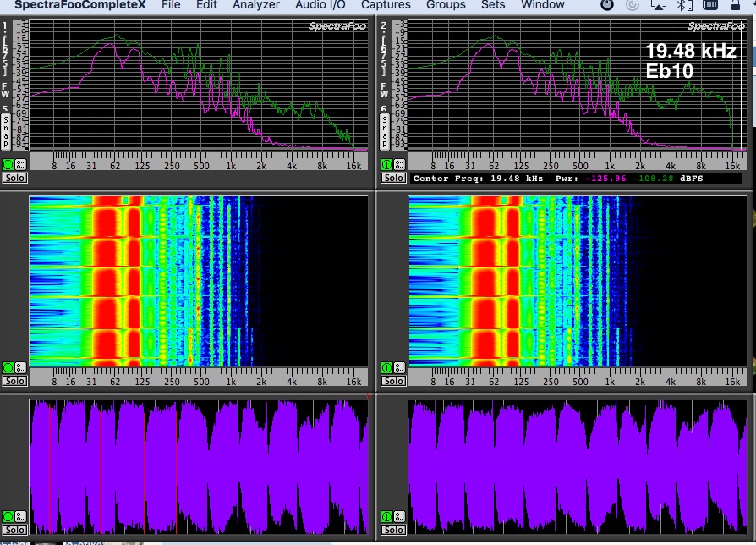The image size is (756, 545).
Task: Open parameters icon on right waveform panel
Action: 399,516
